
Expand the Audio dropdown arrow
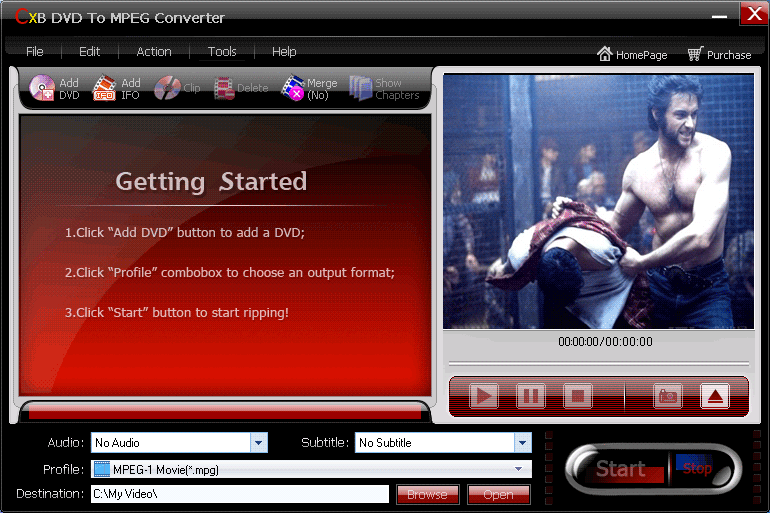tap(259, 443)
